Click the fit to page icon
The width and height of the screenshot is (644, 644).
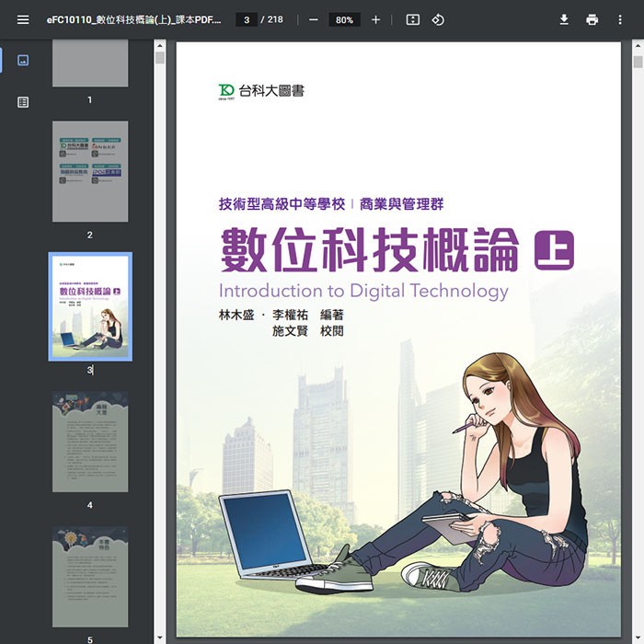[x=413, y=19]
